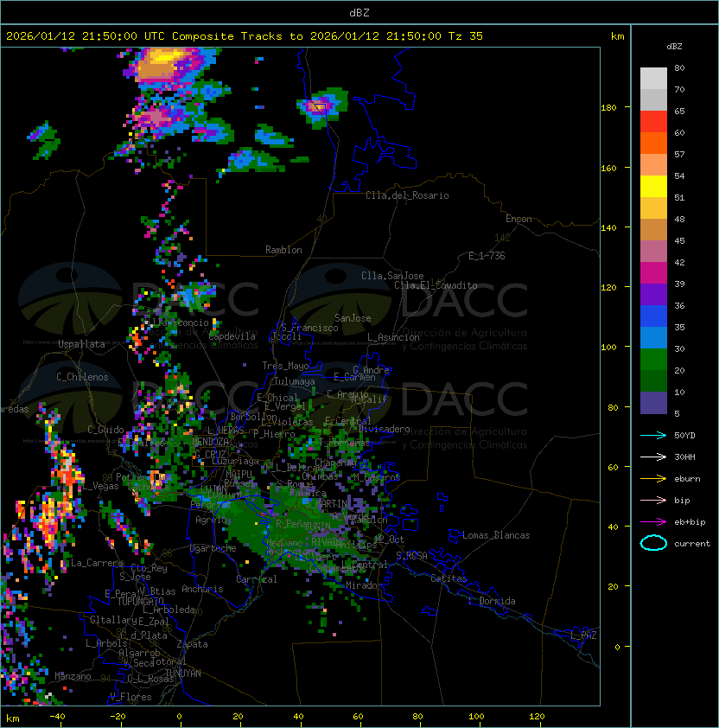This screenshot has width=719, height=728.
Task: Select the green 20–30 dBZ swatch
Action: click(653, 360)
